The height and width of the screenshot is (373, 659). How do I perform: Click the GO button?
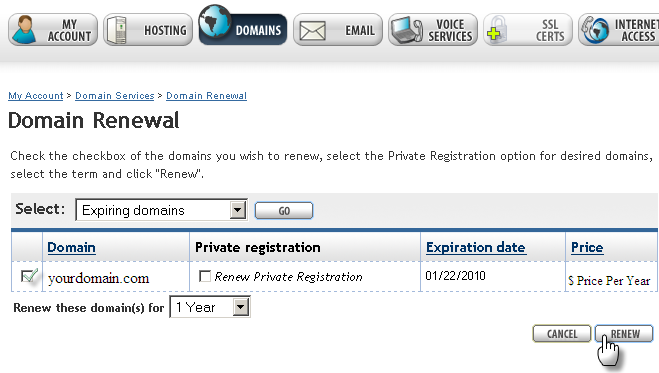point(284,210)
